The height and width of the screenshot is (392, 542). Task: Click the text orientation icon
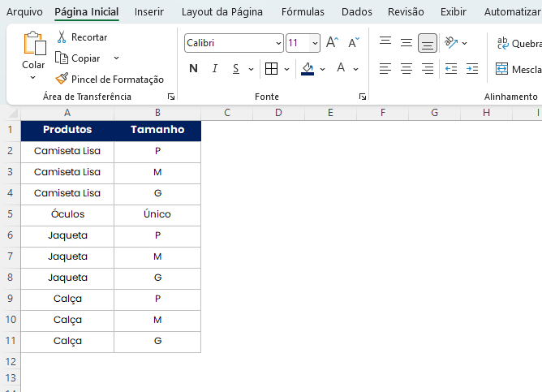click(x=451, y=43)
